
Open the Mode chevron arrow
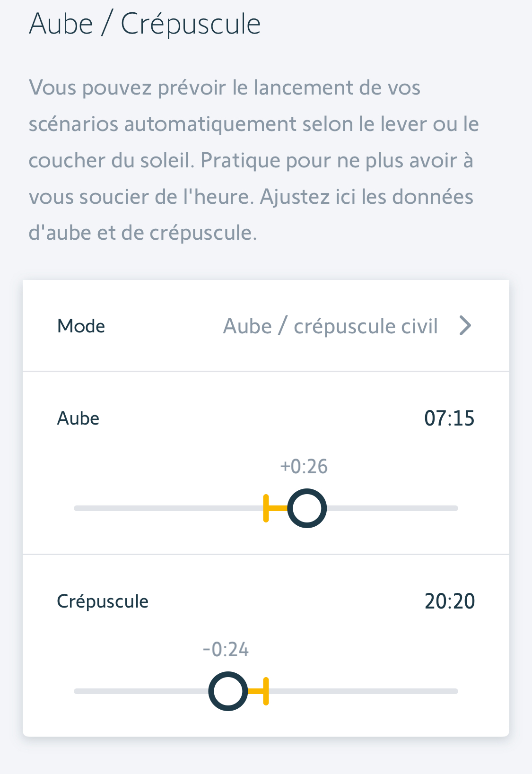pyautogui.click(x=465, y=326)
